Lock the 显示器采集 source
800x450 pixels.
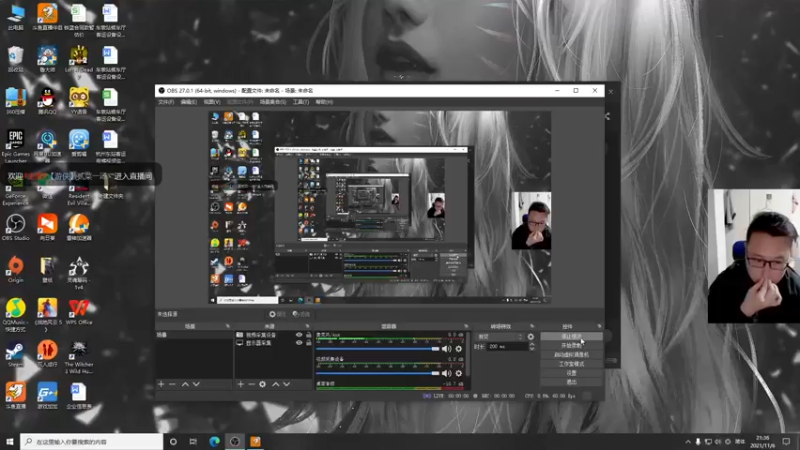tap(308, 343)
